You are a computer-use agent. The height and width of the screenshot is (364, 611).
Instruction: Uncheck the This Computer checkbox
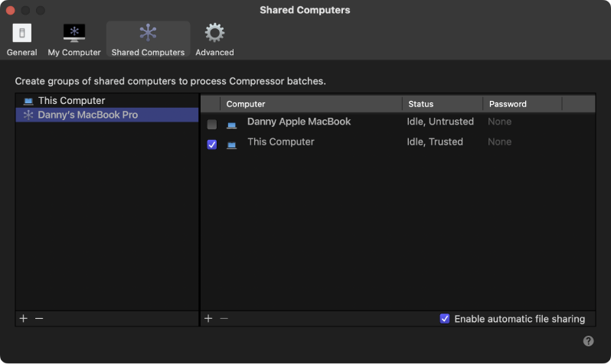coord(212,144)
